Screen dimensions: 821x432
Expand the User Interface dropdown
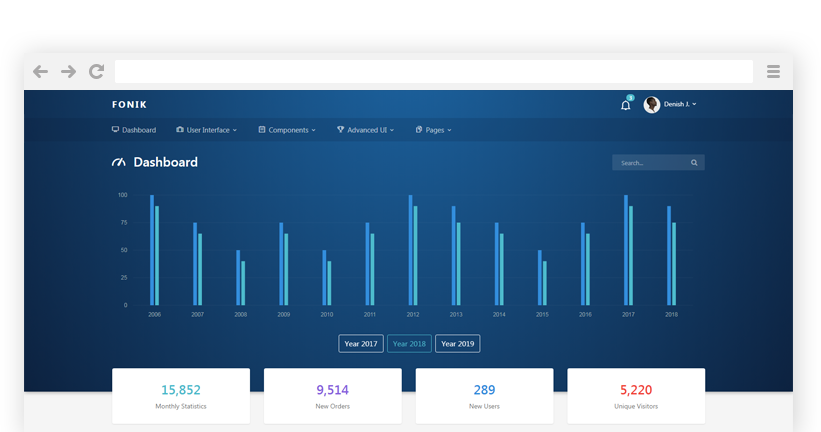pyautogui.click(x=207, y=130)
